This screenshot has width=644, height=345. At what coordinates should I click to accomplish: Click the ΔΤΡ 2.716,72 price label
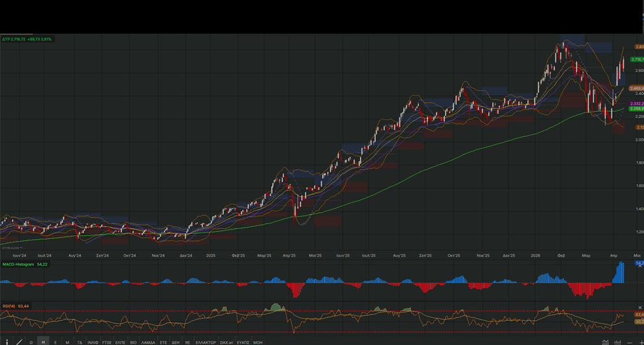coord(27,39)
